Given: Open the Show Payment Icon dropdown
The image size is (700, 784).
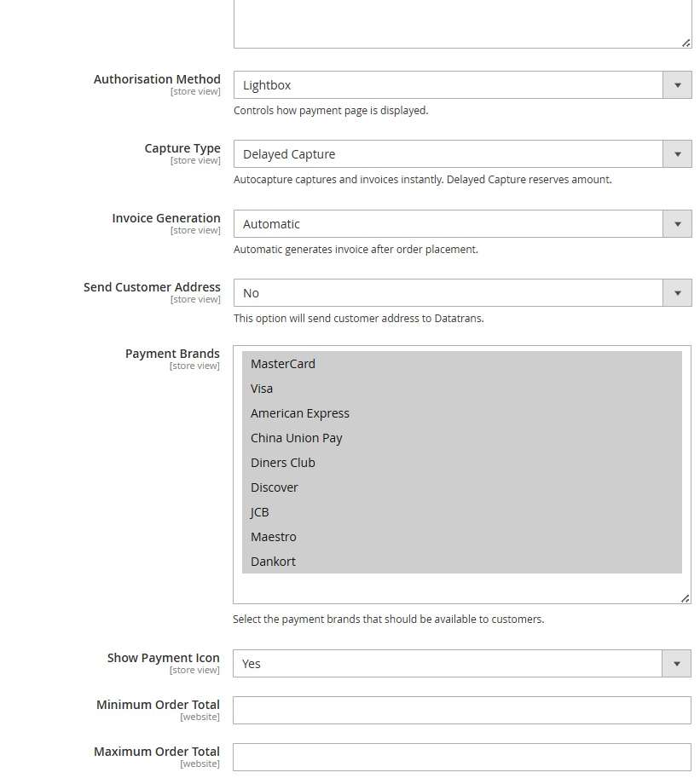Looking at the screenshot, I should [461, 664].
